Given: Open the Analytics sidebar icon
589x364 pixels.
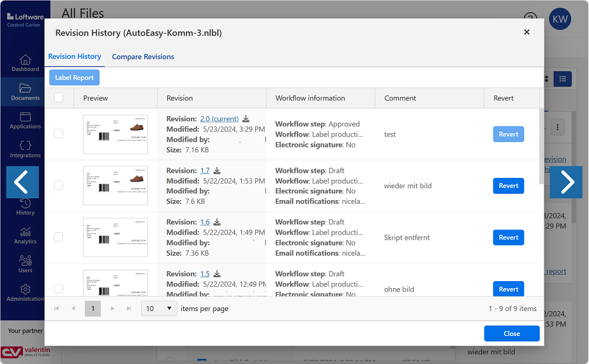Looking at the screenshot, I should (x=26, y=235).
